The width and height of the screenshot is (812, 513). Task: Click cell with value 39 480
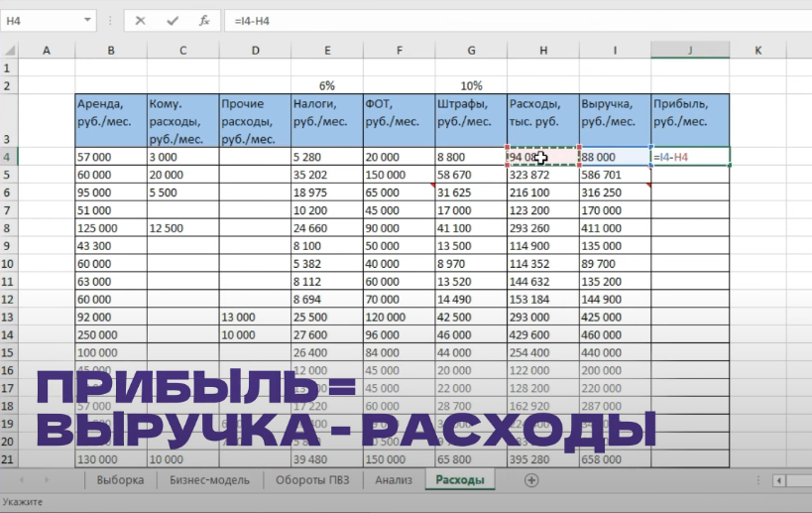pyautogui.click(x=327, y=459)
